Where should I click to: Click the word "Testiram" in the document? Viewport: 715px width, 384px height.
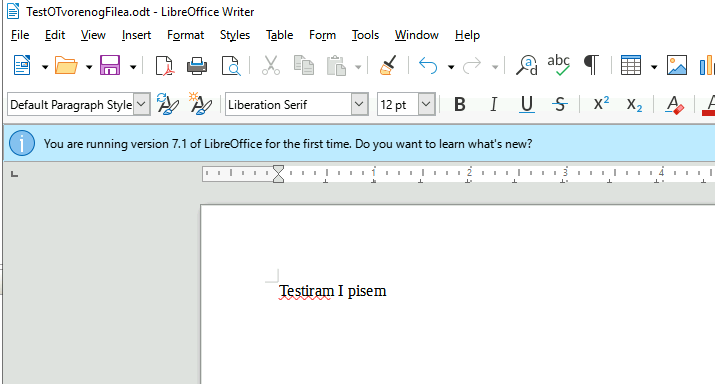306,291
